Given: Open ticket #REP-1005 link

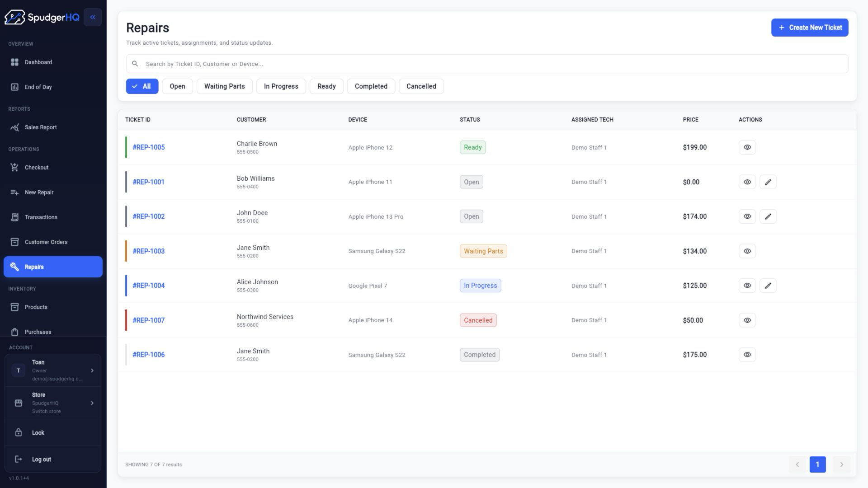Looking at the screenshot, I should [149, 147].
